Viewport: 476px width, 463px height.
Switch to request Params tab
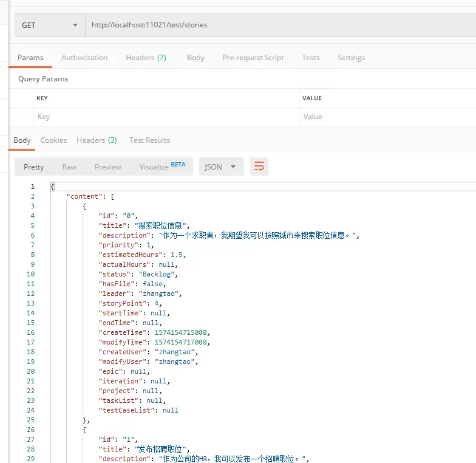click(x=30, y=58)
